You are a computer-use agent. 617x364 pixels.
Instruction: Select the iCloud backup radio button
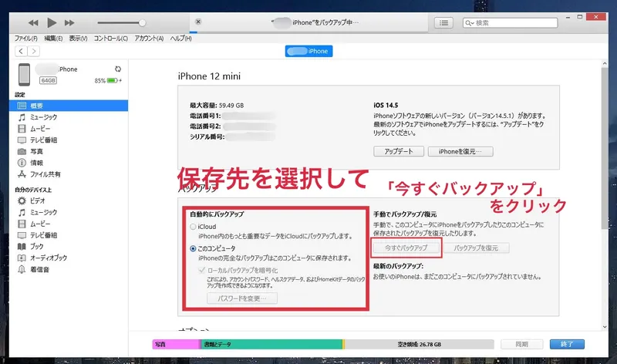[193, 227]
